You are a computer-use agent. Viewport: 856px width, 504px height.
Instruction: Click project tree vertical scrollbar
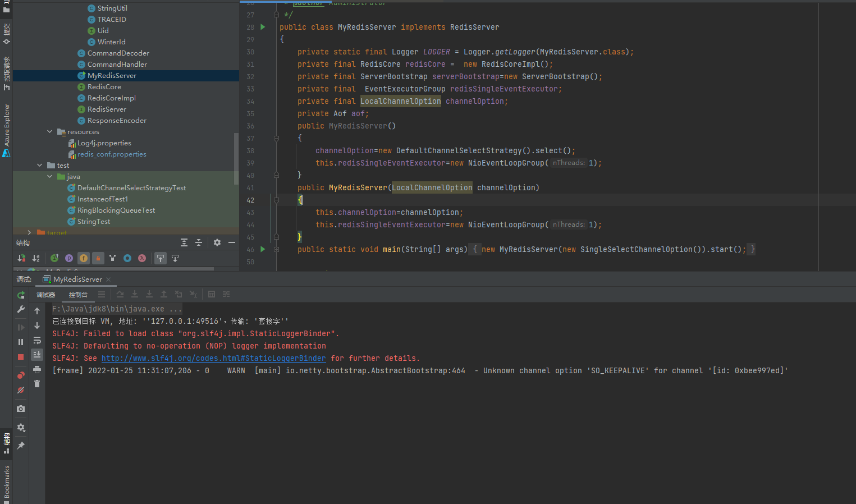pos(236,158)
